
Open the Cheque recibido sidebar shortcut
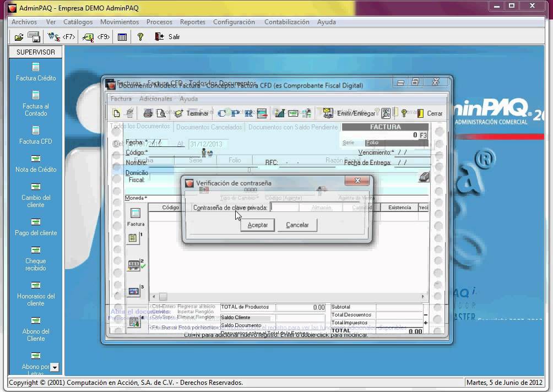(x=36, y=259)
